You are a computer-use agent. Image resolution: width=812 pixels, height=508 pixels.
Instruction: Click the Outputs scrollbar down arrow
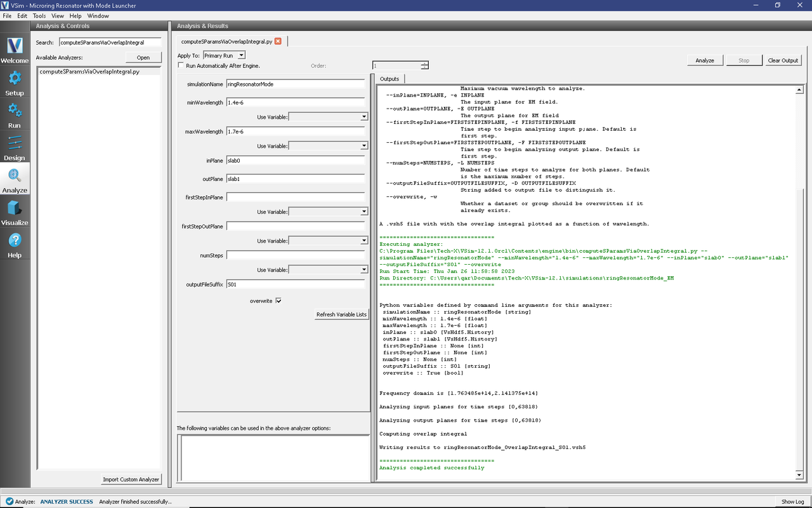pos(799,475)
